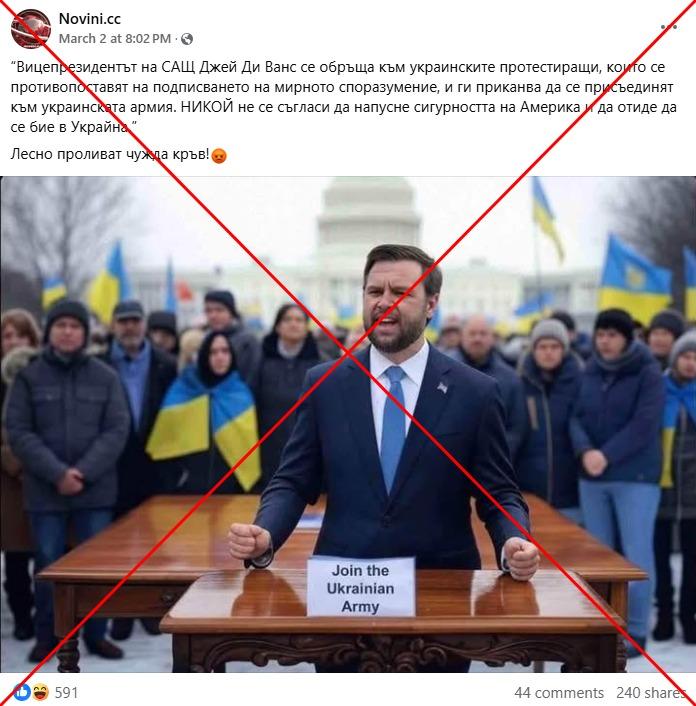This screenshot has height=706, width=696.
Task: Click the line 'Лесно проливат чужда кръв!'
Action: pos(110,154)
